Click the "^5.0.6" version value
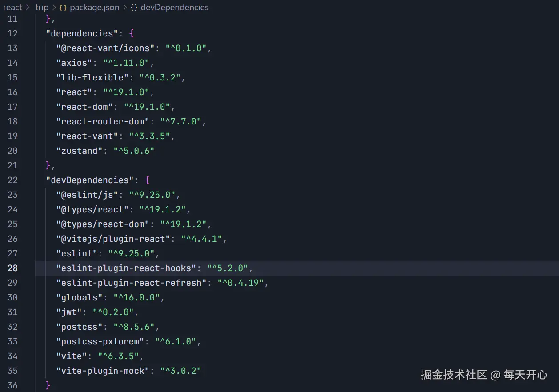This screenshot has width=559, height=392. click(134, 151)
